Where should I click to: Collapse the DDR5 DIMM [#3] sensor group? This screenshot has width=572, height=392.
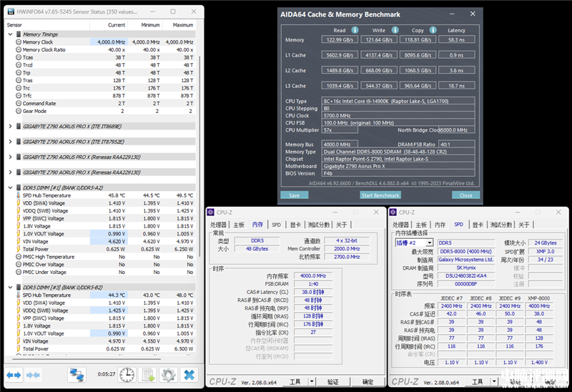[x=10, y=288]
